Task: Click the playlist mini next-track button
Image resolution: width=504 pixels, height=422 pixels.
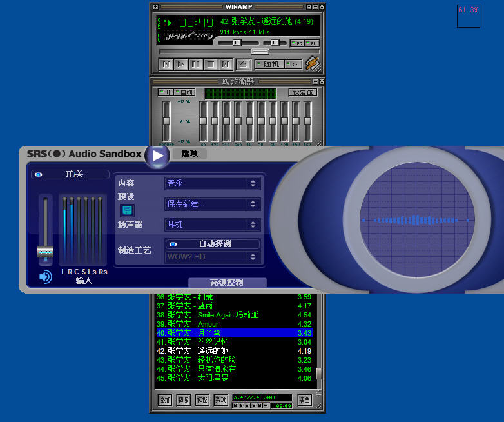Action: 260,406
